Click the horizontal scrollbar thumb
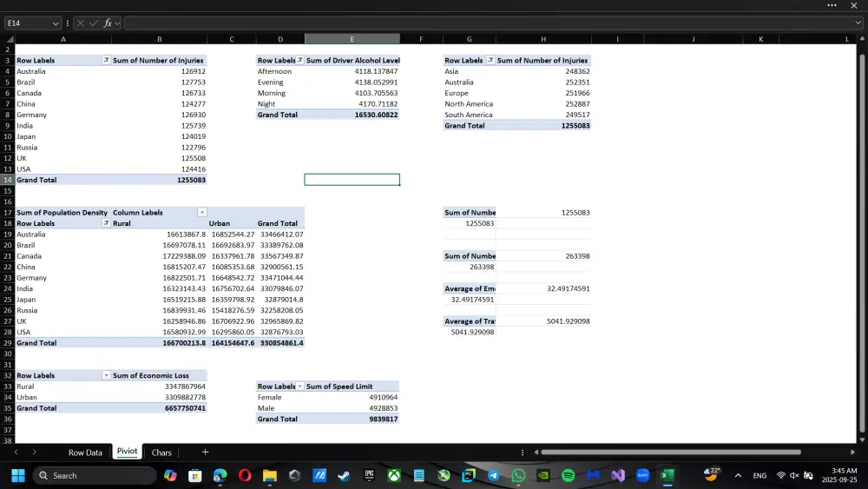Screen dimensions: 868x489 pyautogui.click(x=671, y=452)
